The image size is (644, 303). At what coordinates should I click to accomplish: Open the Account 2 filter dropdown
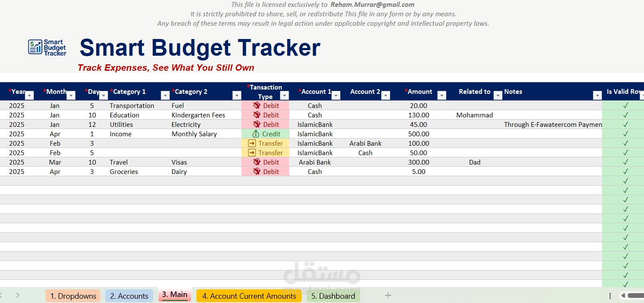386,95
